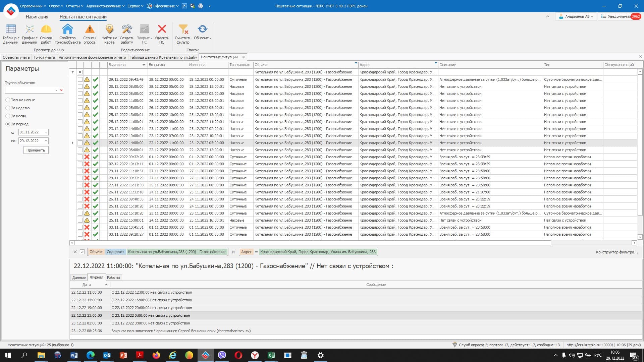The image size is (644, 362).
Task: Switch to Работы tab
Action: pos(113,278)
